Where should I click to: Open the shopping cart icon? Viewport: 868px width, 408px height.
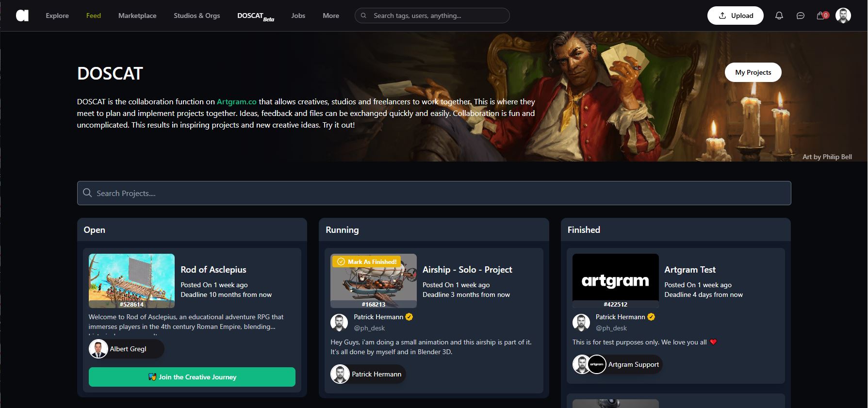[821, 16]
